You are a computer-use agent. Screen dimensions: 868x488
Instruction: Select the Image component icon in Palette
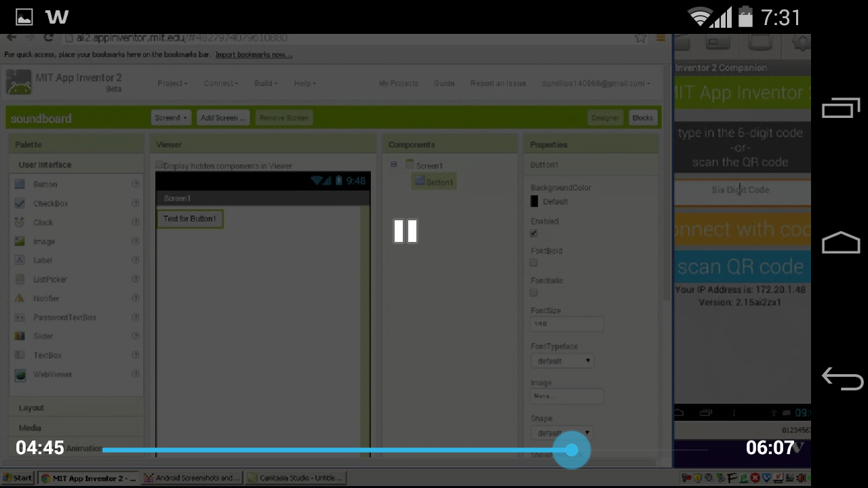[20, 241]
